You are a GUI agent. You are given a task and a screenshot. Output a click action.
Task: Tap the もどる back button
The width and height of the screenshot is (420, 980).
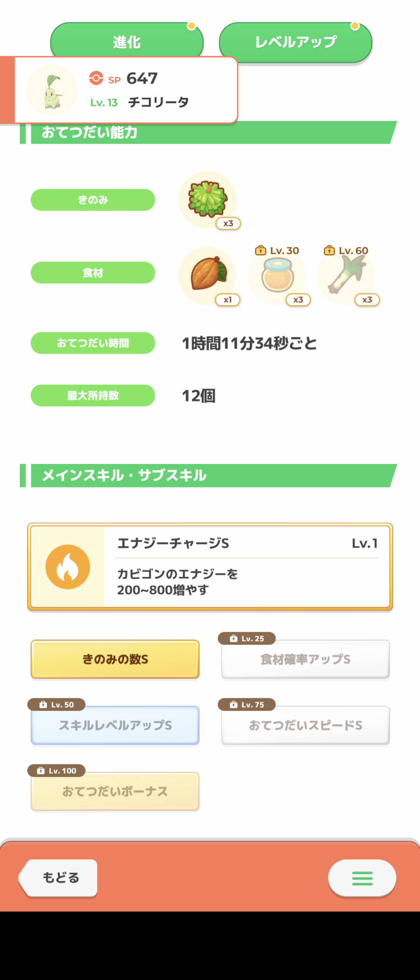tap(60, 878)
